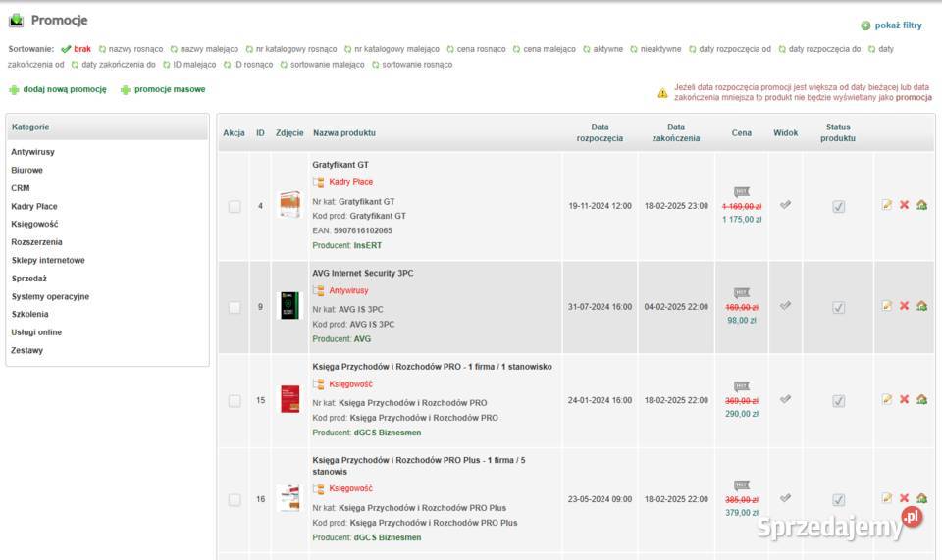942x560 pixels.
Task: Open promocje masowe
Action: tap(170, 89)
